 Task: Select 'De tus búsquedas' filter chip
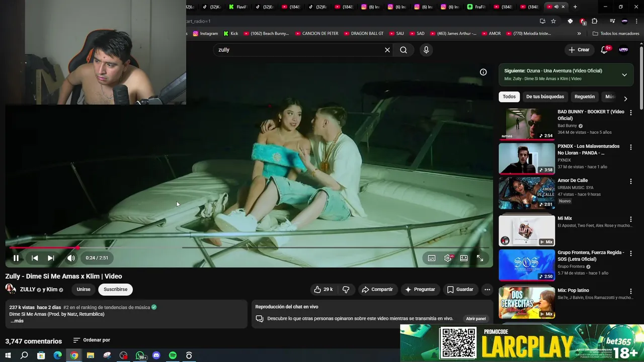[x=545, y=97]
